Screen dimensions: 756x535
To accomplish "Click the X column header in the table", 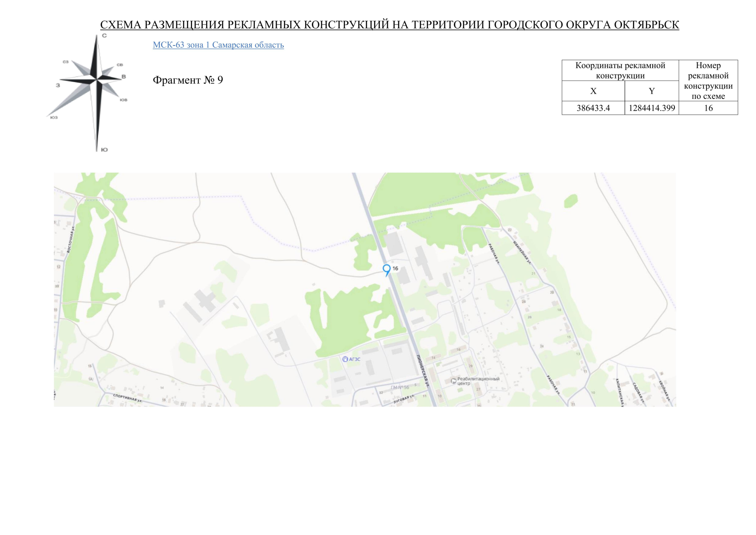I will [x=593, y=91].
